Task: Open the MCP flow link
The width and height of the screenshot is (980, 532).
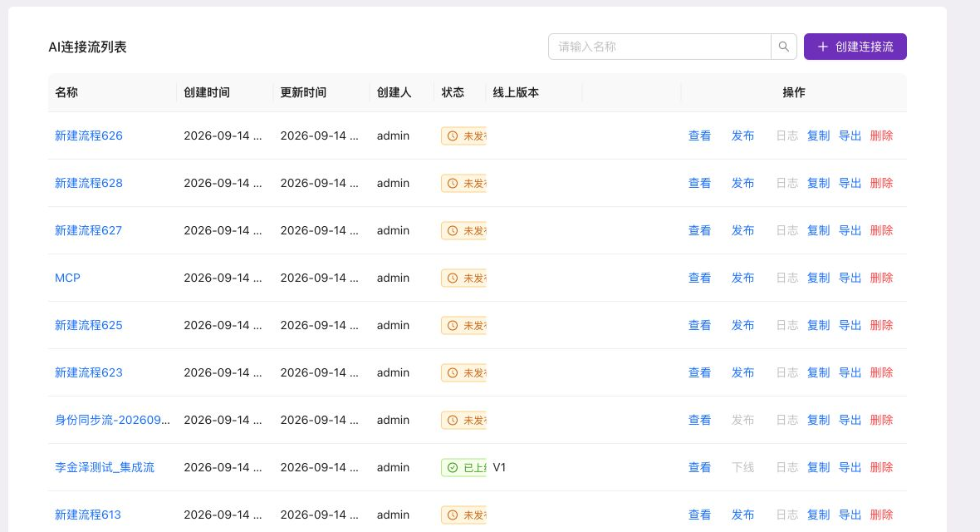Action: [x=67, y=278]
